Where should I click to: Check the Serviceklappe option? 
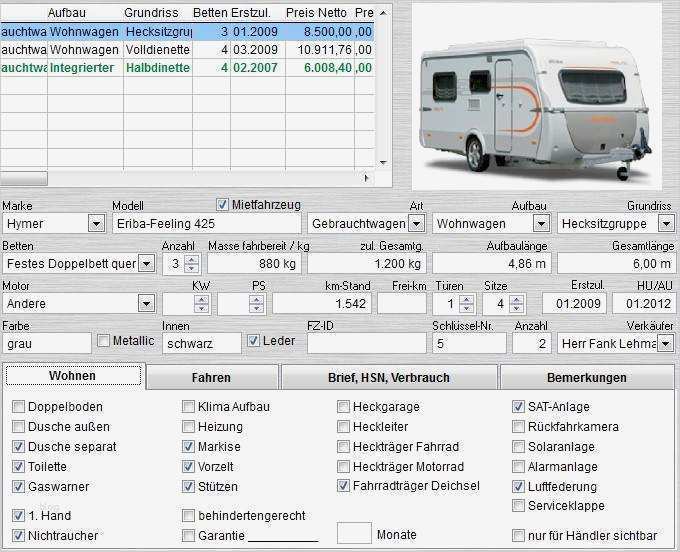tap(518, 506)
